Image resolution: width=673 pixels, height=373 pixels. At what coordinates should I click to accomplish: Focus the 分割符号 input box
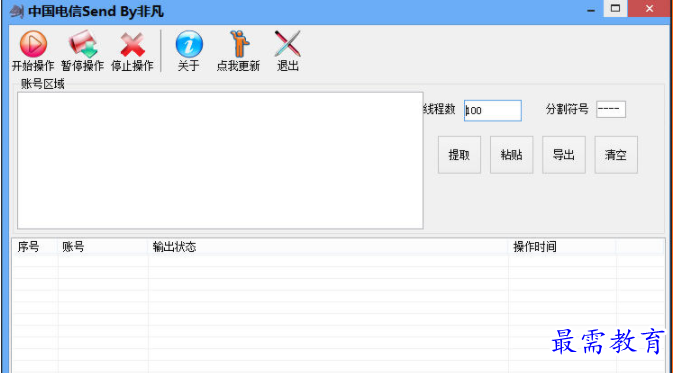coord(611,109)
